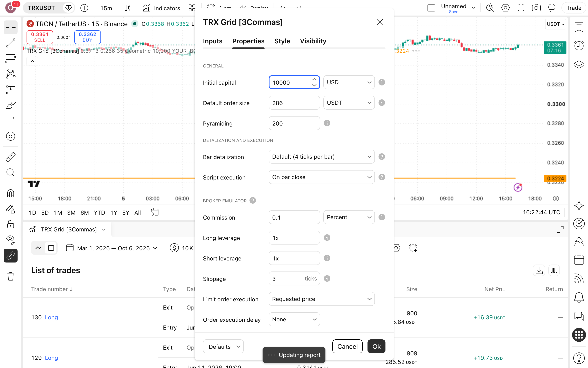Open the Commission type Percent dropdown
588x368 pixels.
pos(349,217)
